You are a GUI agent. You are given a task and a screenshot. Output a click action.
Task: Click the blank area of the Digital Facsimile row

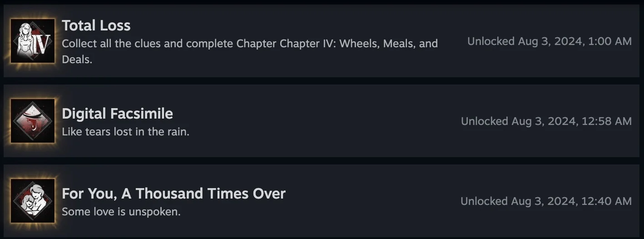[x=318, y=121]
